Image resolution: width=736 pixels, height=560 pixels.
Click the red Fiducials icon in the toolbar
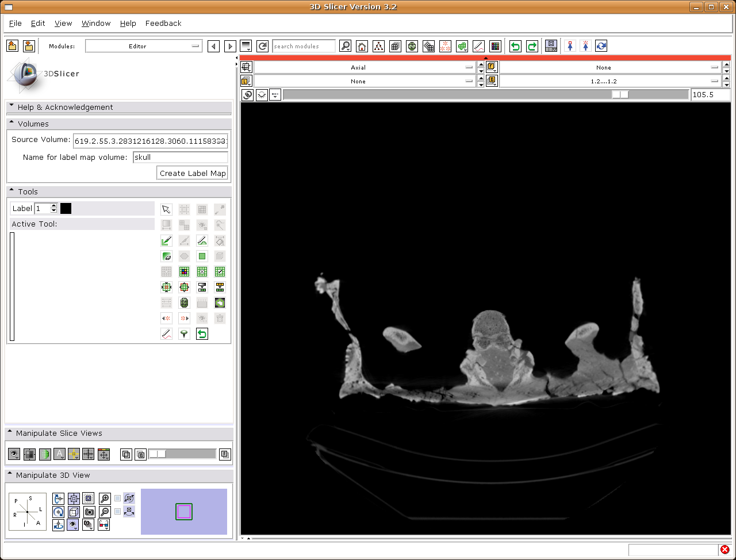445,46
